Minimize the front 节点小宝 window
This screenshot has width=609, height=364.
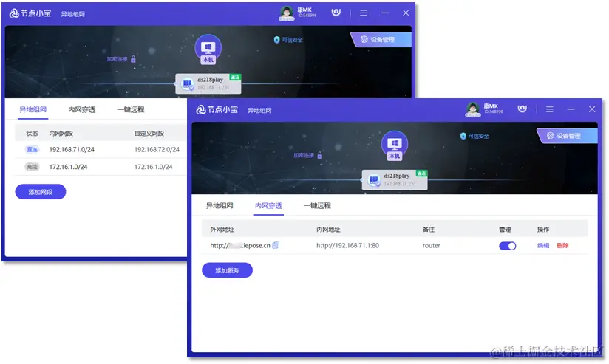[571, 109]
